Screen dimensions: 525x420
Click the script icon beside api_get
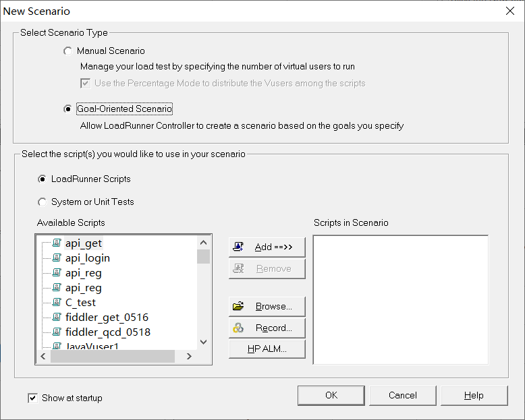tap(57, 243)
